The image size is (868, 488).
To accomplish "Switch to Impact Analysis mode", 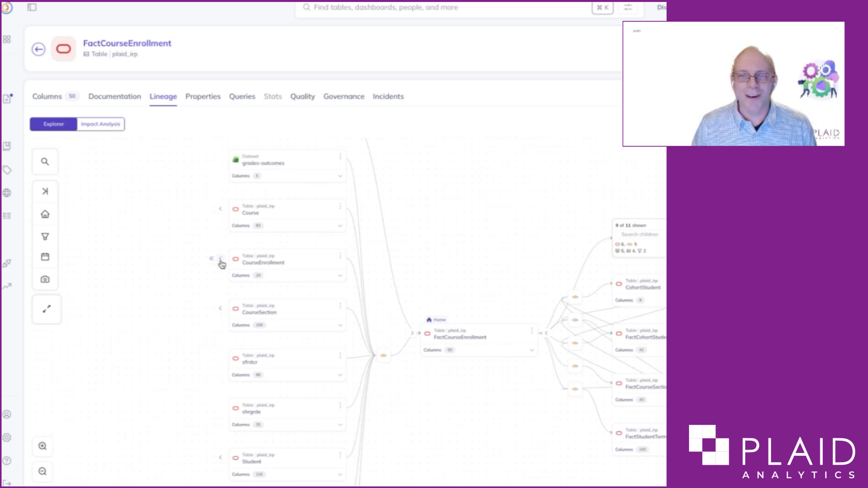I will [100, 124].
